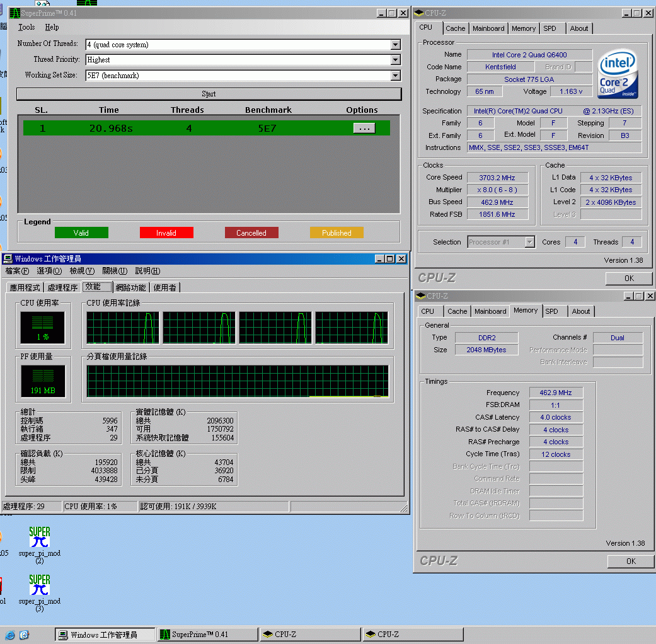Open Processor #1 selection dropdown

pyautogui.click(x=530, y=242)
